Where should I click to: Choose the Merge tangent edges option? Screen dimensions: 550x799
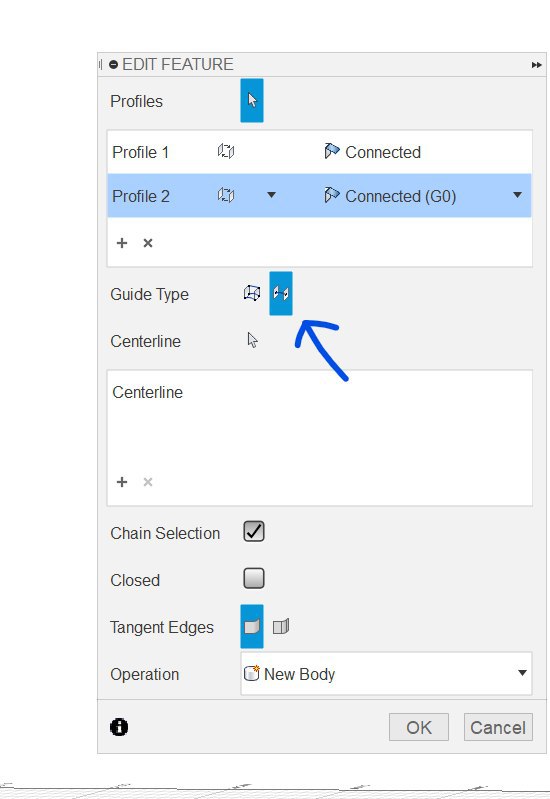point(252,626)
